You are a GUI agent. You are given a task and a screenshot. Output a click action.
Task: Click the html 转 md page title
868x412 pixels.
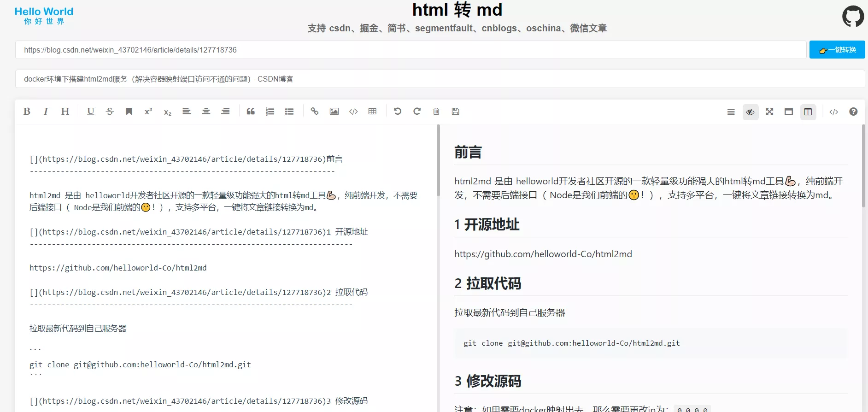[x=457, y=10]
